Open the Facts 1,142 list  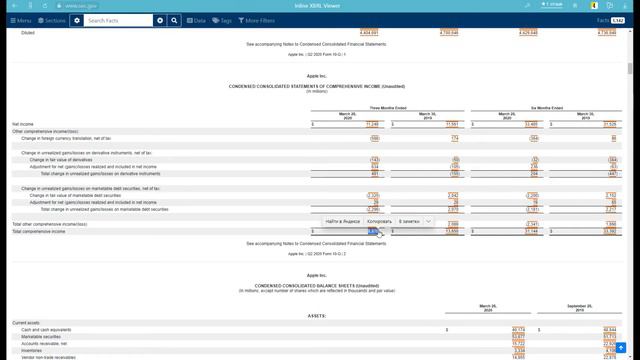pos(611,20)
